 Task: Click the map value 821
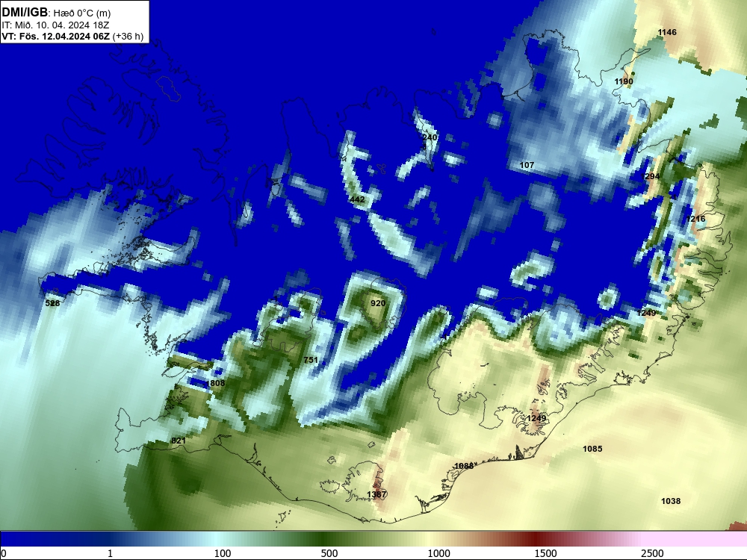pyautogui.click(x=179, y=441)
